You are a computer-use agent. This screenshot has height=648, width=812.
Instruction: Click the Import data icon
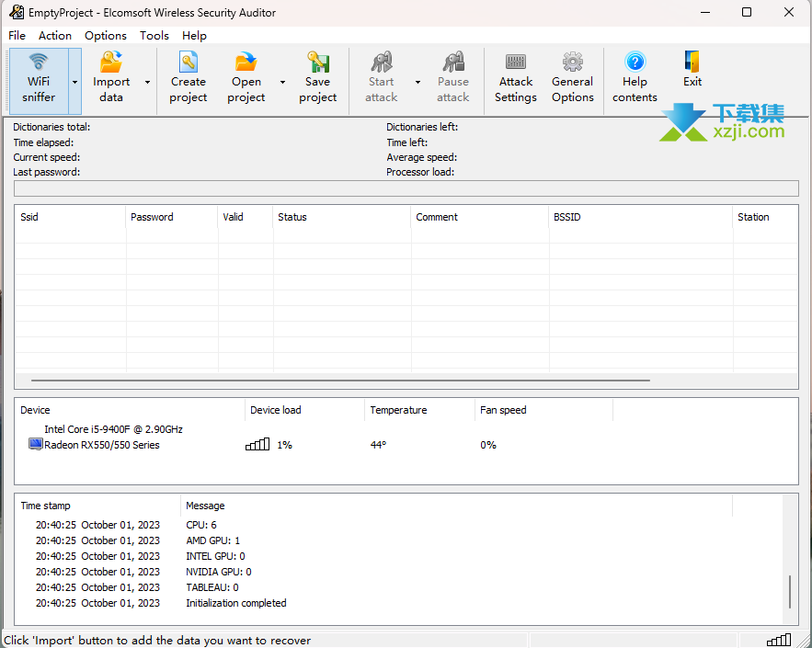(x=111, y=63)
